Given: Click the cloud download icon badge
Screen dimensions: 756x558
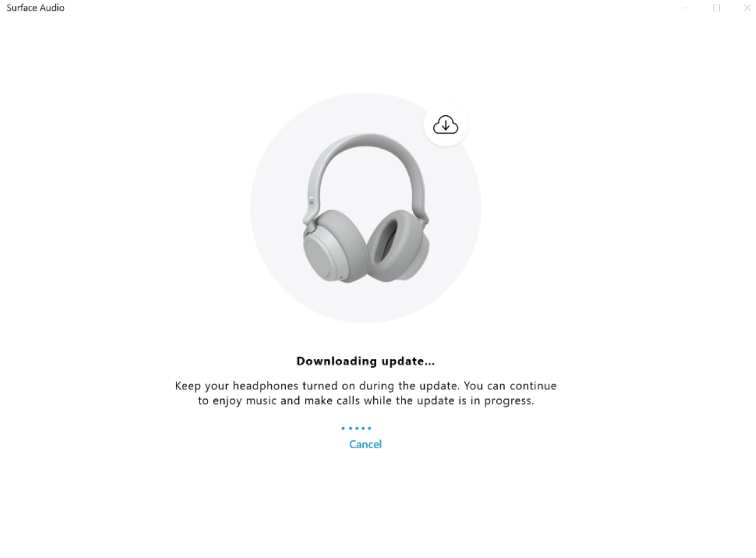Looking at the screenshot, I should coord(446,125).
